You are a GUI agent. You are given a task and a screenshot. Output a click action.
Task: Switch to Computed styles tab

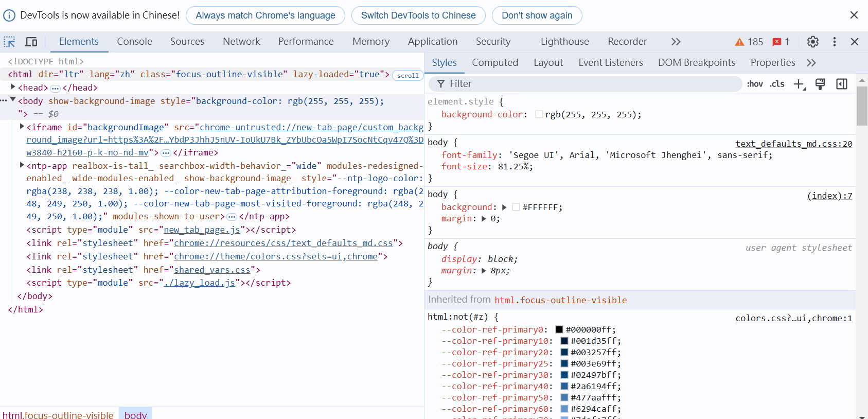coord(495,63)
